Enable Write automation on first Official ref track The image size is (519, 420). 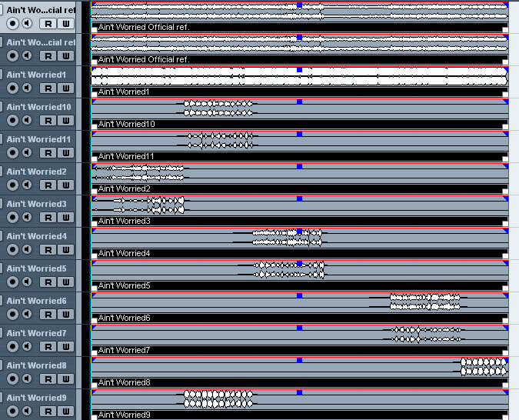(x=66, y=24)
